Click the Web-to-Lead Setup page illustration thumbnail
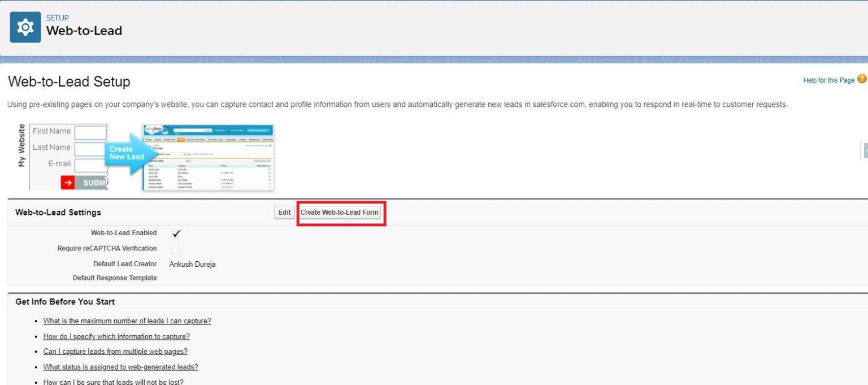This screenshot has height=385, width=868. pos(209,157)
